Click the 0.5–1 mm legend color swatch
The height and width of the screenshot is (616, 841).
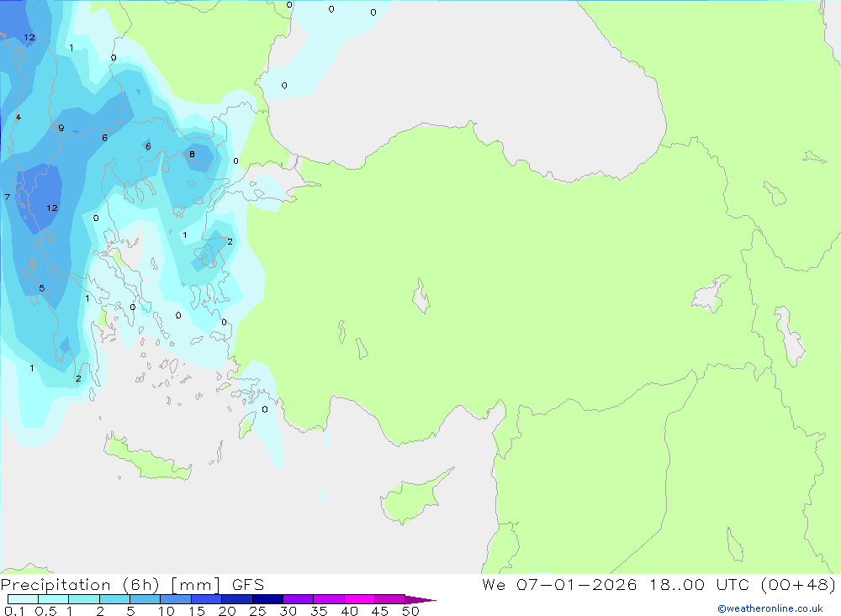tap(54, 599)
